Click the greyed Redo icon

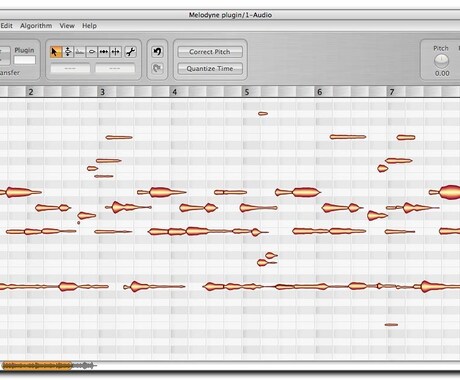point(157,68)
